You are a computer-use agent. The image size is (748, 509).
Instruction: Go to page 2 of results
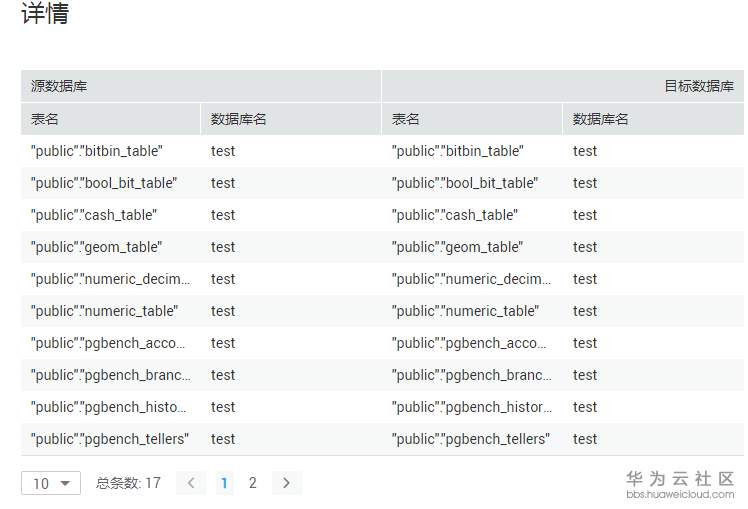click(253, 483)
